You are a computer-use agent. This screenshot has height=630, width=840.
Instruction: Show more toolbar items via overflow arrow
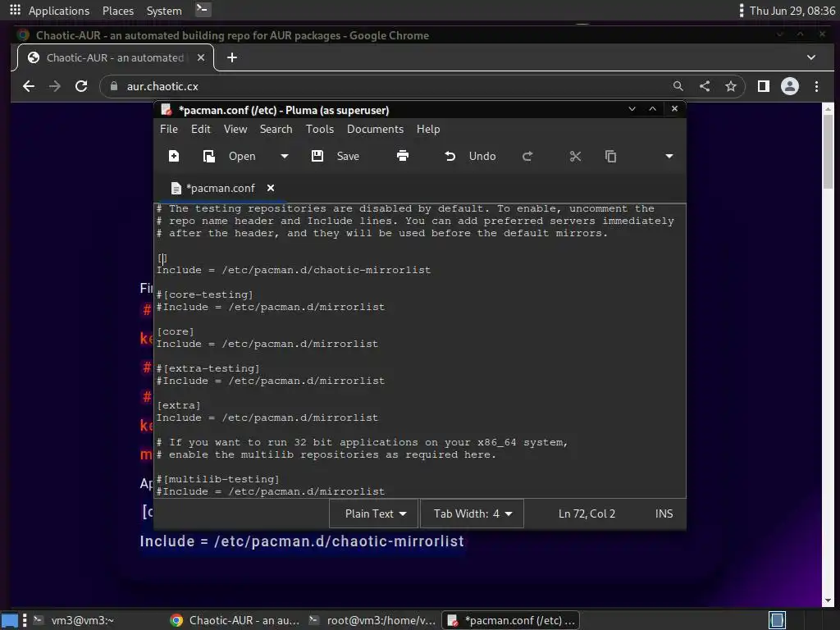pyautogui.click(x=669, y=156)
